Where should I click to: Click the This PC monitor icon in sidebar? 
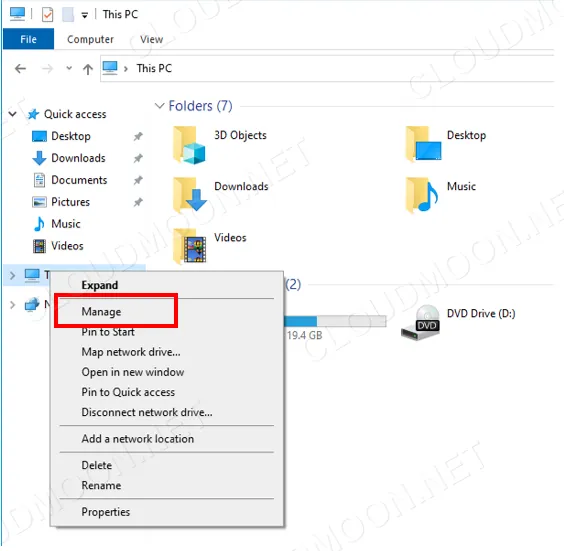[x=32, y=276]
